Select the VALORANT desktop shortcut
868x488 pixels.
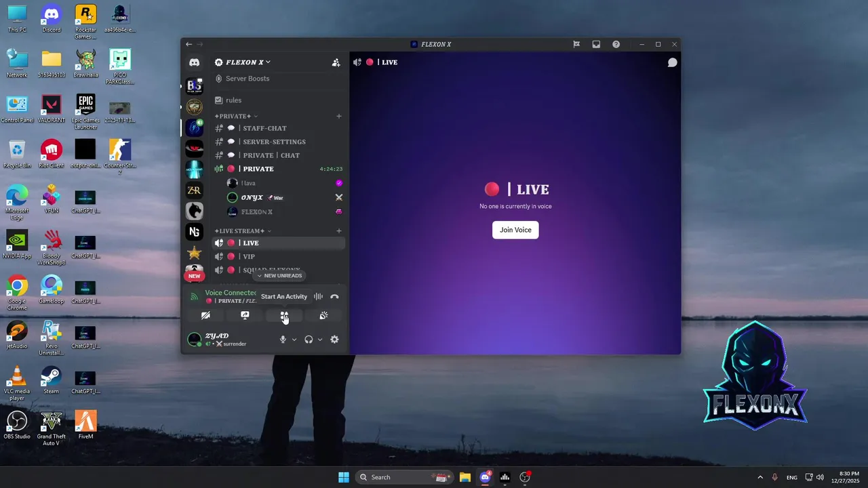(x=52, y=109)
